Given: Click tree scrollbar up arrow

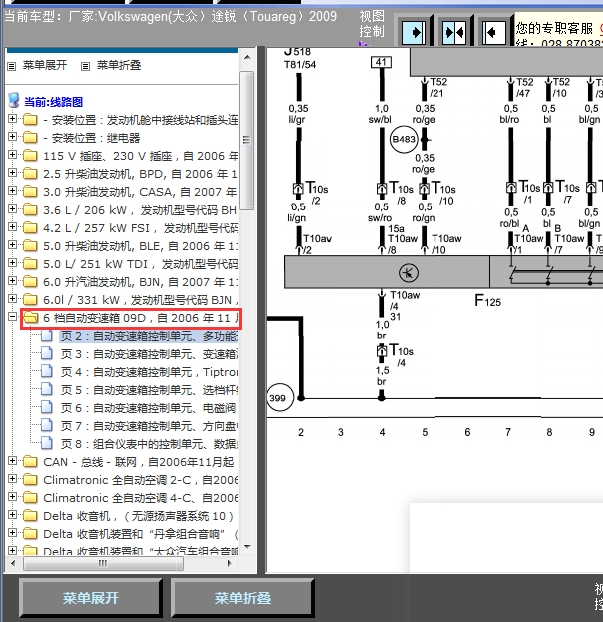Looking at the screenshot, I should point(247,58).
